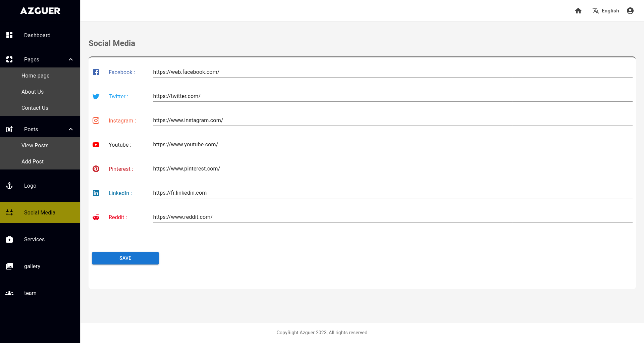Click the language translate icon
The image size is (644, 343).
[x=596, y=11]
